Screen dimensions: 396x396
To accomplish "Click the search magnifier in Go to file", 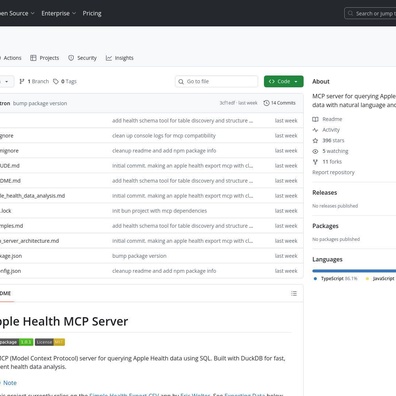I will pos(181,81).
